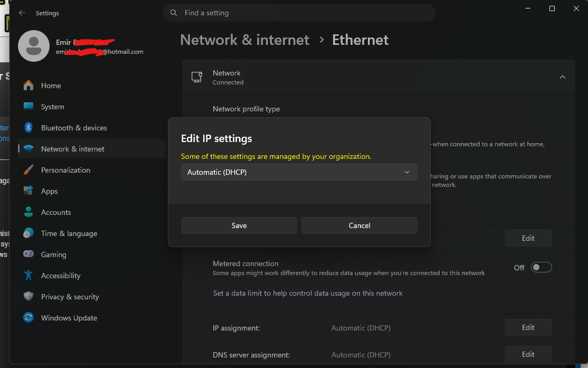Open the Automatic (DHCP) dropdown
The height and width of the screenshot is (368, 588).
pyautogui.click(x=299, y=172)
